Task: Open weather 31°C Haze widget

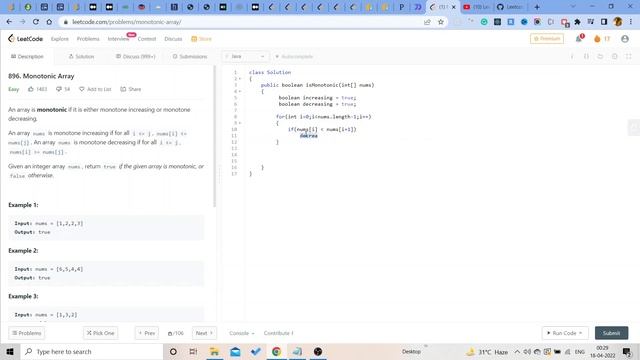Action: pyautogui.click(x=487, y=351)
